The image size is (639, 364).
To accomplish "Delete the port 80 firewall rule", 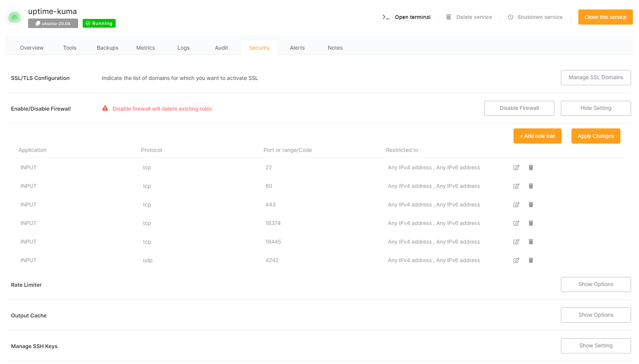I will tap(531, 186).
